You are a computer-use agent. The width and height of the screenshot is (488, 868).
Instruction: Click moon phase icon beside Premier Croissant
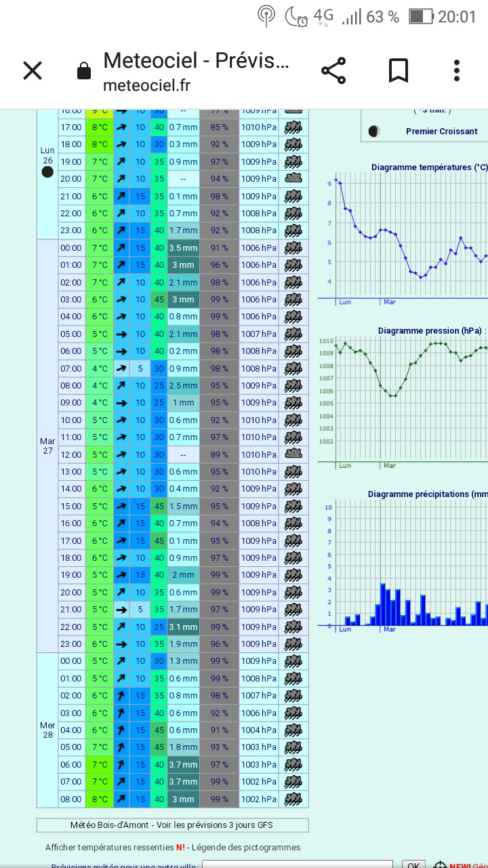374,132
